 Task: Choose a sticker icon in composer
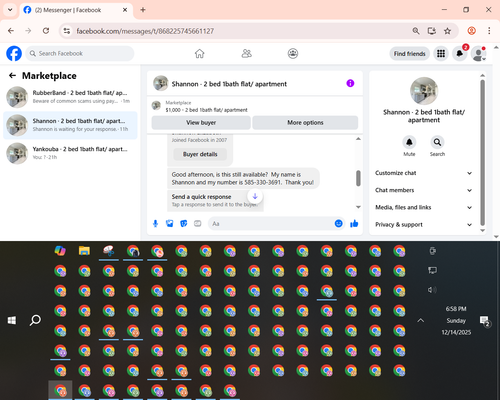tap(184, 224)
